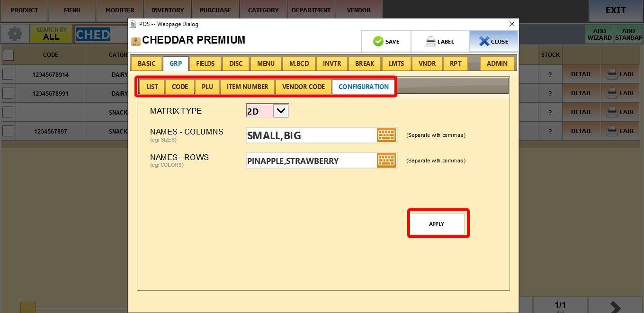The image size is (644, 313).
Task: Select the checkbox for code 12345678991
Action: tap(8, 93)
